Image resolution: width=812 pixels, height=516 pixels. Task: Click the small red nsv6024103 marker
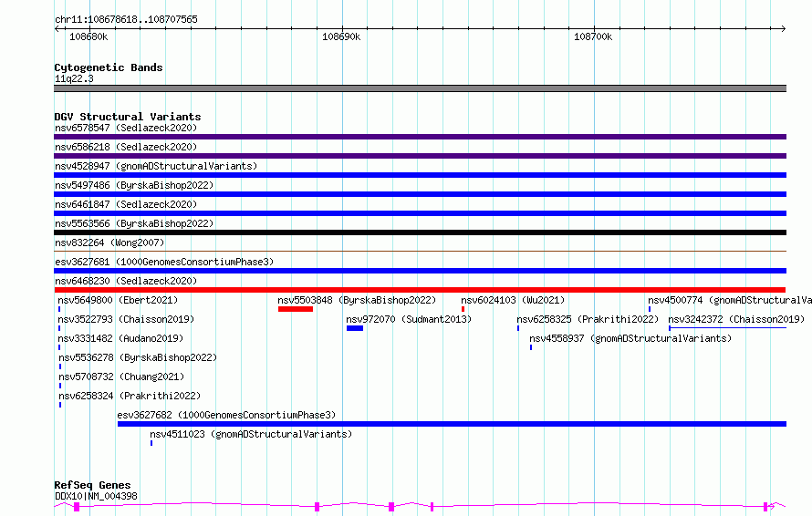[x=463, y=309]
